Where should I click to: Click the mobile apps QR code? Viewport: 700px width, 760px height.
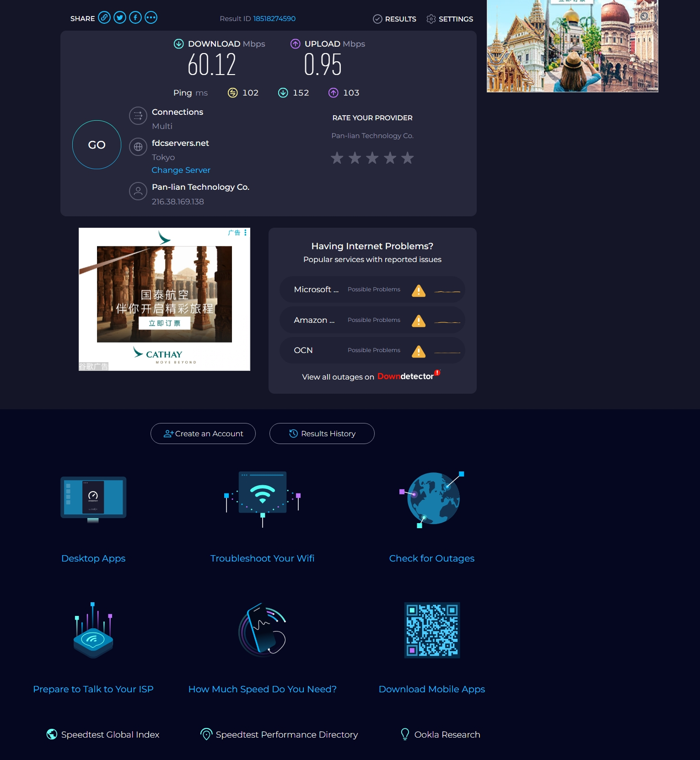point(432,630)
